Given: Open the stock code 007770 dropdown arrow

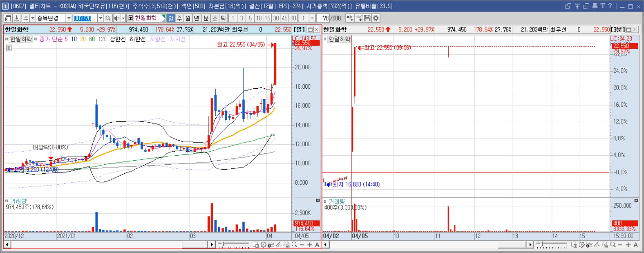Looking at the screenshot, I should [101, 18].
